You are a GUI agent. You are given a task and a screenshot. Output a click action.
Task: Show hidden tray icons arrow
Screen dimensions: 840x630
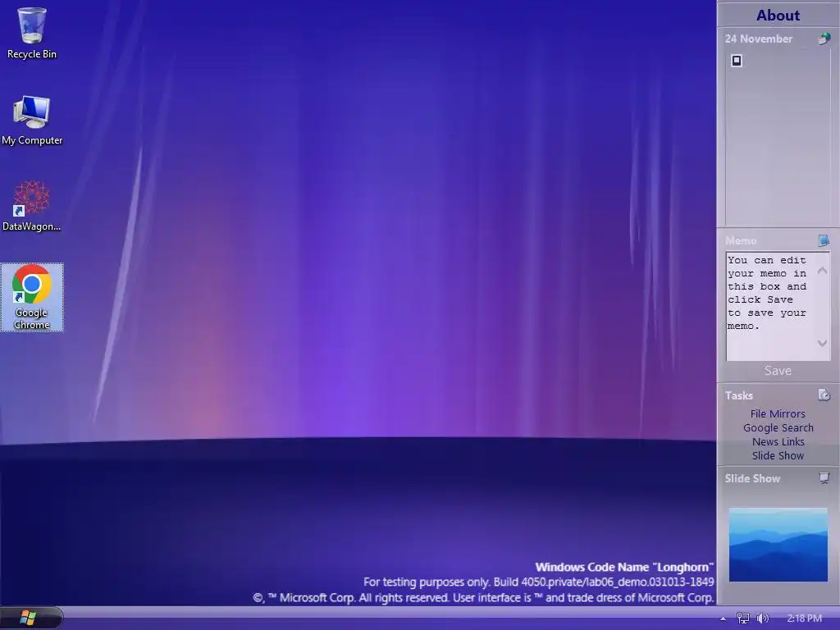[724, 619]
